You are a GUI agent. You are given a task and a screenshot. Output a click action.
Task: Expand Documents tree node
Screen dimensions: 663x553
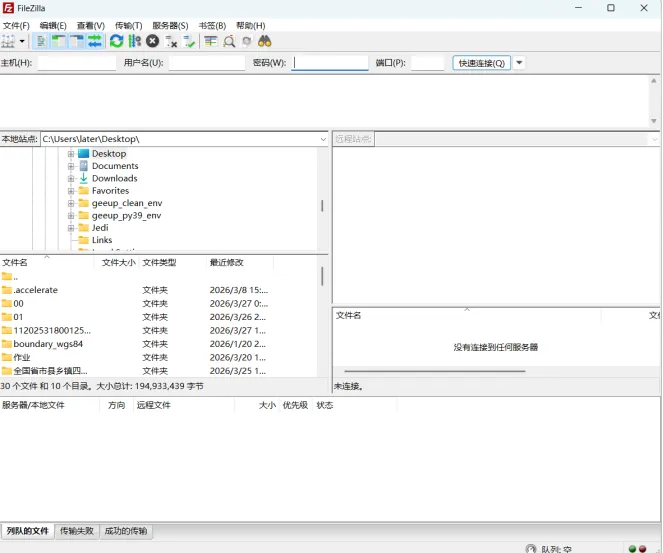point(71,166)
